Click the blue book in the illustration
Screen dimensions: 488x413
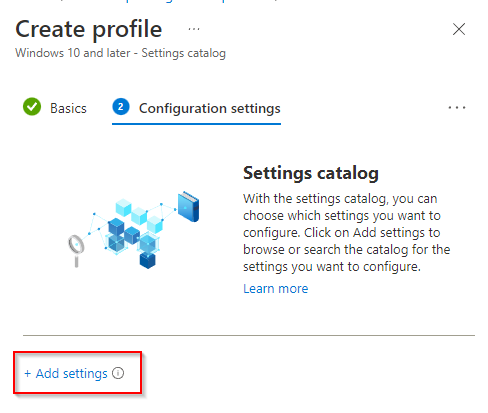188,207
